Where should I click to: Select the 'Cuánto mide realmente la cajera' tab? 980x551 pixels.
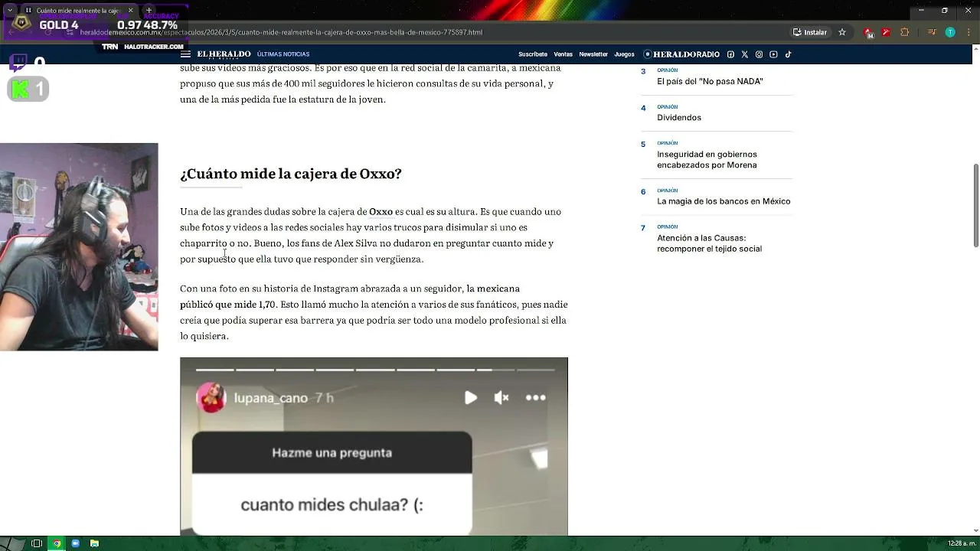(79, 11)
